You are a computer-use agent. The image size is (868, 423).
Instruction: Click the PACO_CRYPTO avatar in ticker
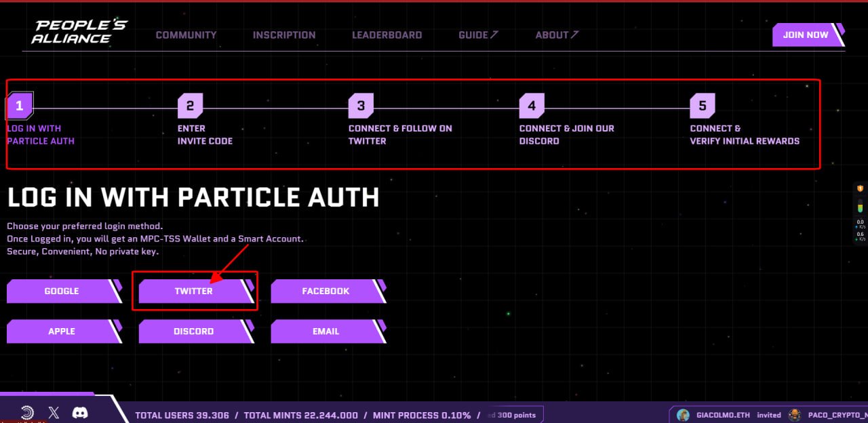click(x=795, y=415)
